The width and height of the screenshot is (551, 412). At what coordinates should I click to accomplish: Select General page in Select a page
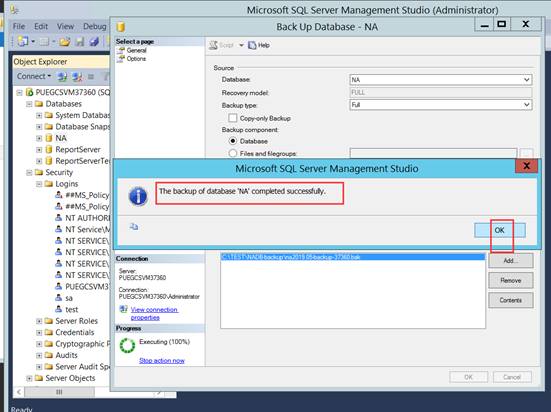[x=136, y=50]
